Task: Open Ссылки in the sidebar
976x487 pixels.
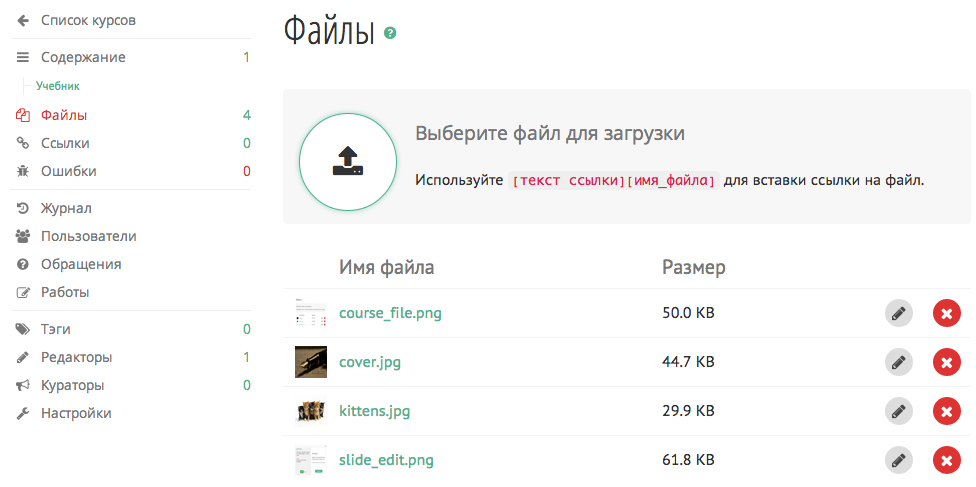Action: [65, 143]
